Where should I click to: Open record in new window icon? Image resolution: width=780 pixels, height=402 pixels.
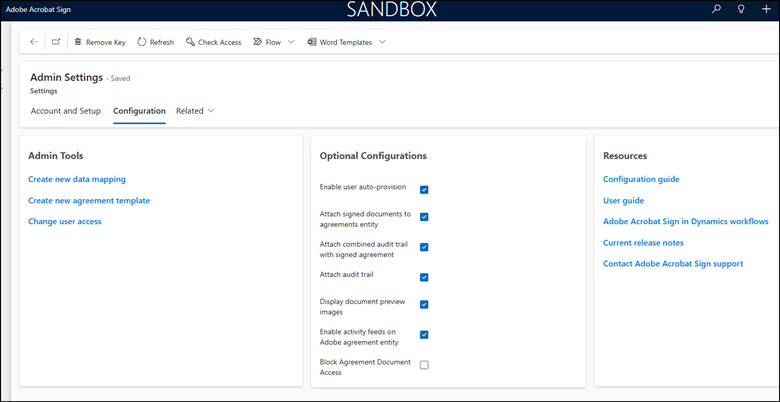click(56, 42)
